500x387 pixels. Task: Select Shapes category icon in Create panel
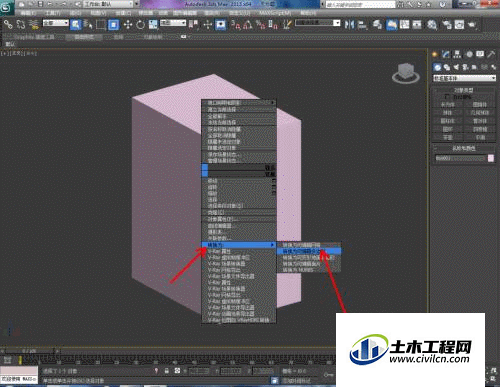point(447,67)
